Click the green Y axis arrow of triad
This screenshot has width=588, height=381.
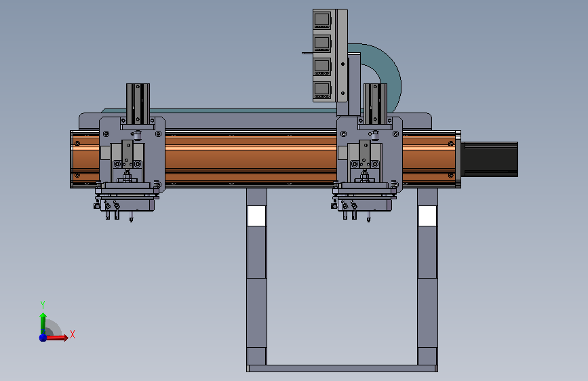(x=43, y=323)
